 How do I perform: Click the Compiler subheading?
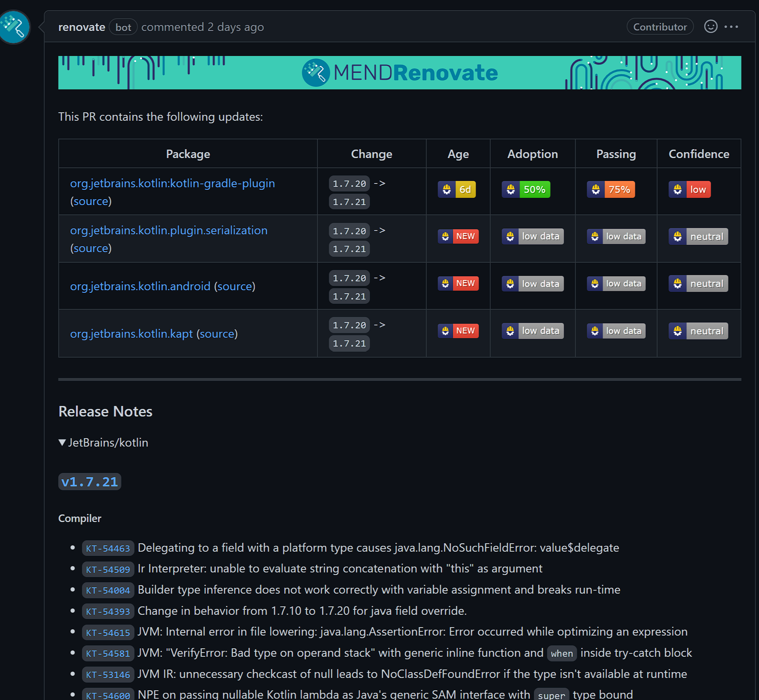pos(80,518)
